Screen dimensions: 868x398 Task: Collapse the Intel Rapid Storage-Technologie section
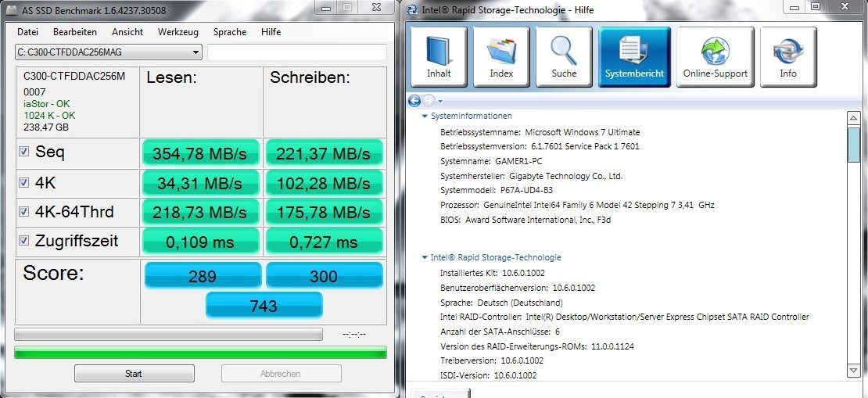[425, 257]
